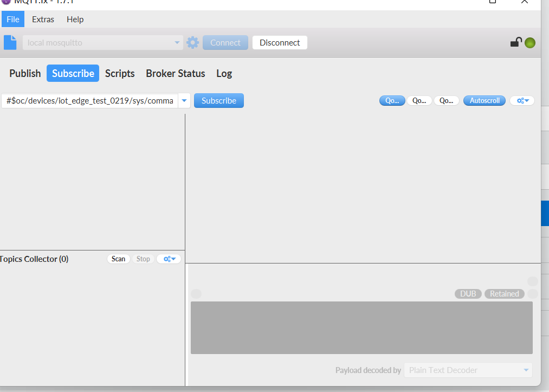
Task: Close the MQTT.fx window
Action: pyautogui.click(x=524, y=2)
